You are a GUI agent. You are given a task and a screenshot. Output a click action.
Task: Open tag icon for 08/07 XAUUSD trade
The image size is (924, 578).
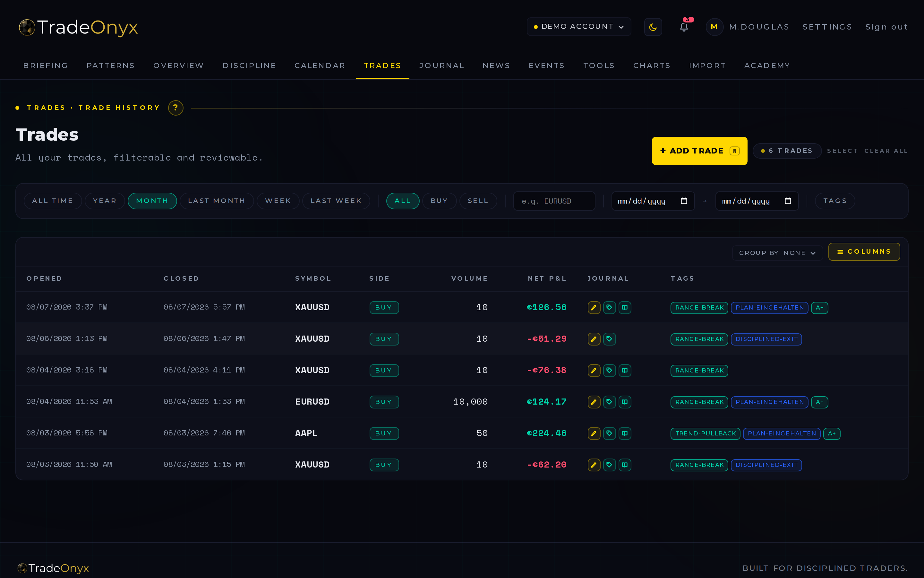click(609, 307)
